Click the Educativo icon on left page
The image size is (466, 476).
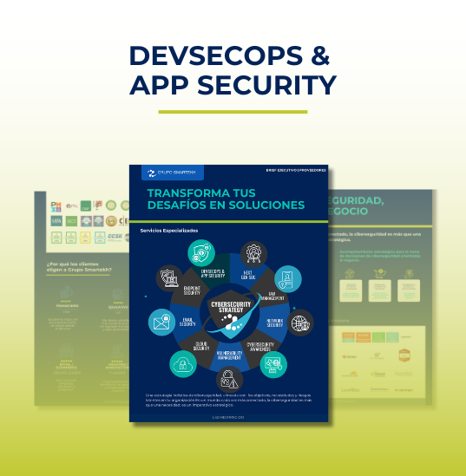117,295
